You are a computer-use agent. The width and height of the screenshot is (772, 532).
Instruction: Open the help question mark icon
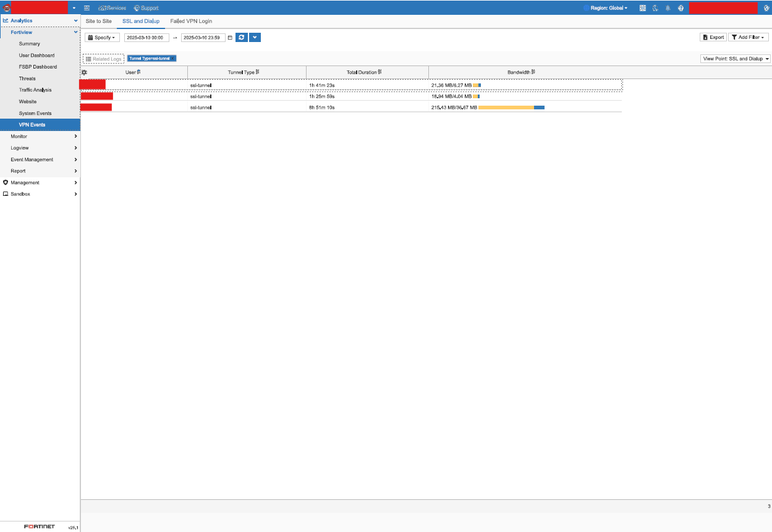[x=680, y=8]
